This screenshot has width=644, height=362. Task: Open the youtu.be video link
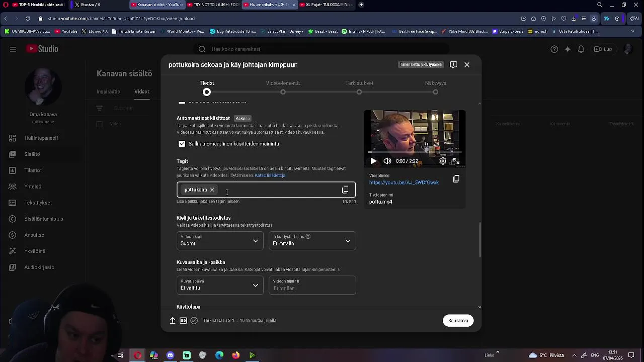point(404,183)
